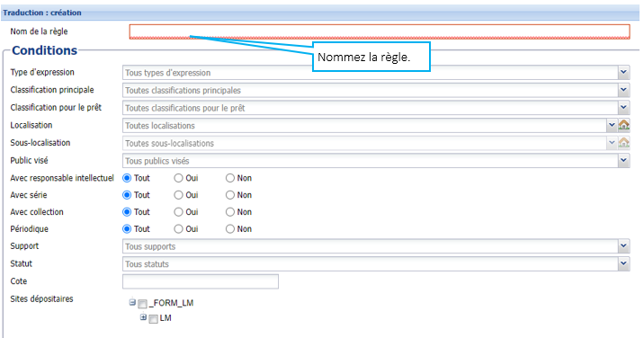Viewport: 644px width, 338px height.
Task: Select Oui for Avec collection
Action: coord(178,212)
